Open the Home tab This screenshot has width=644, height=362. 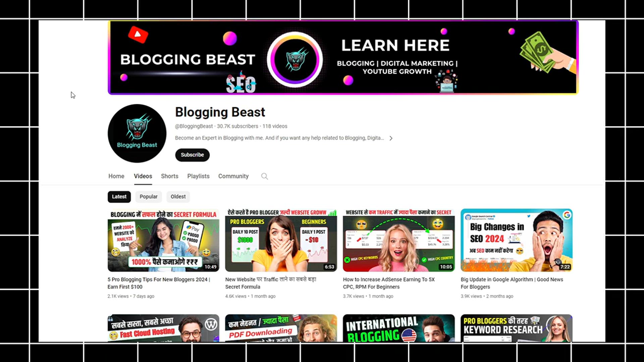(x=116, y=176)
